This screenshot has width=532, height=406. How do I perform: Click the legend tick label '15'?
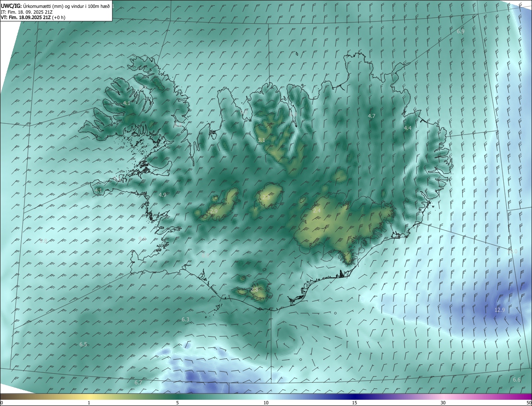(355, 403)
